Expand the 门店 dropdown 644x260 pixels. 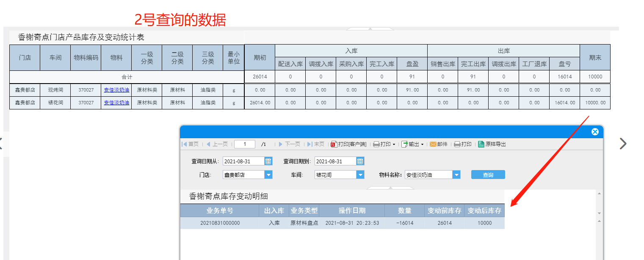click(268, 175)
